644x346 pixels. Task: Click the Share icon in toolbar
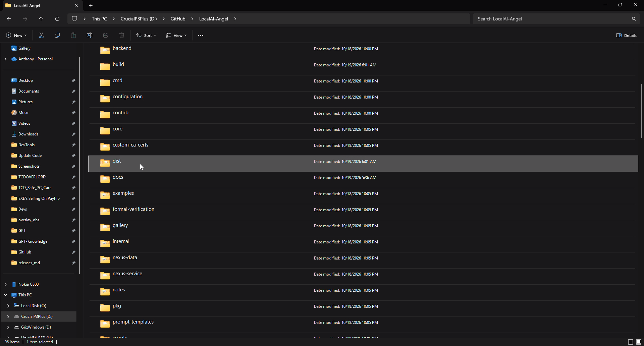(106, 35)
